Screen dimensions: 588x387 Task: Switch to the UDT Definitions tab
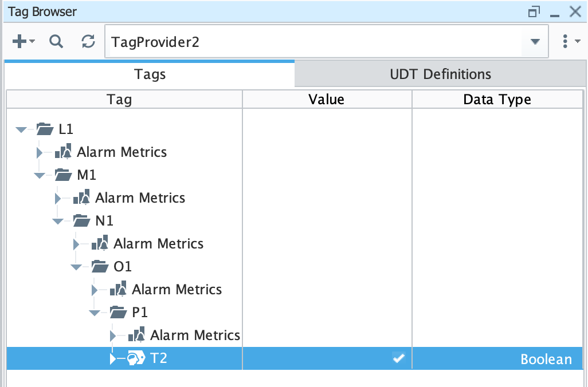[440, 74]
